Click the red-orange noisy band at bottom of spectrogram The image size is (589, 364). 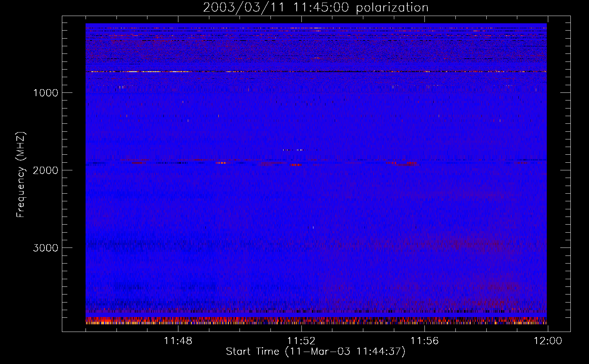tap(316, 321)
